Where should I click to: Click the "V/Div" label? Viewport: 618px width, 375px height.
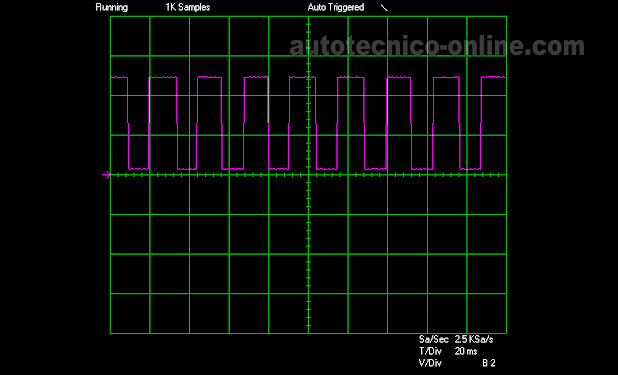click(430, 363)
